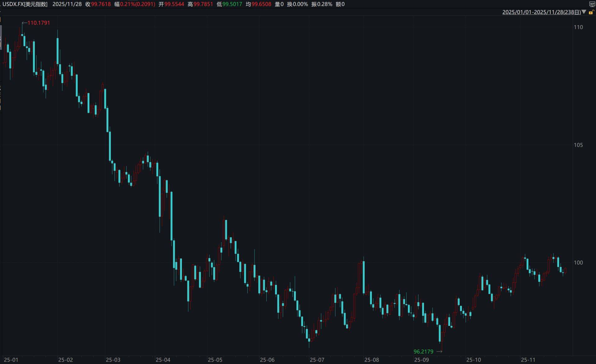Click the 25-01 time axis label
This screenshot has width=596, height=364.
tap(11, 360)
